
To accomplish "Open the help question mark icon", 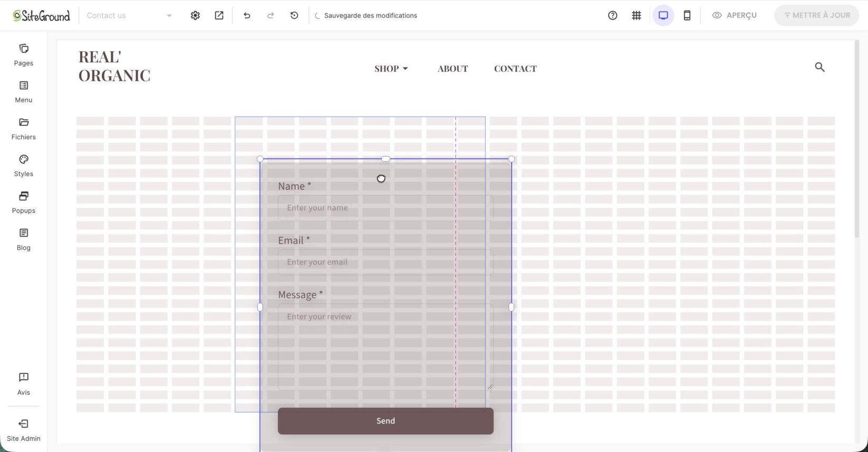I will (612, 15).
